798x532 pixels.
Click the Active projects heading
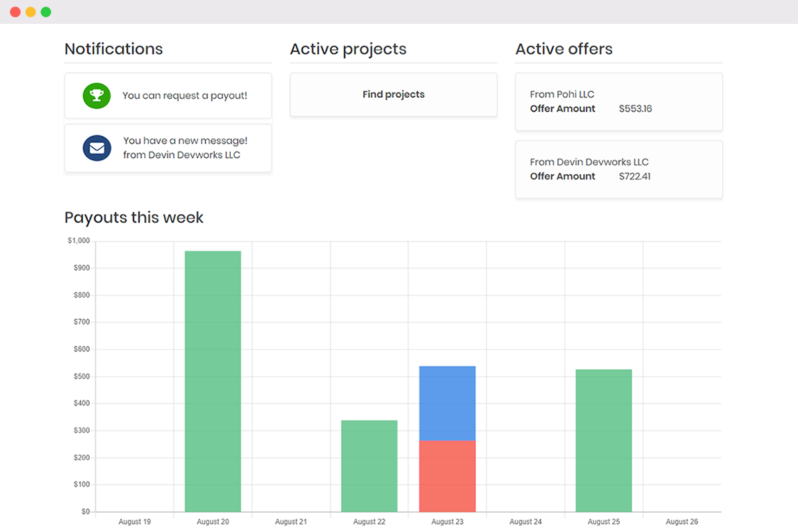tap(348, 49)
